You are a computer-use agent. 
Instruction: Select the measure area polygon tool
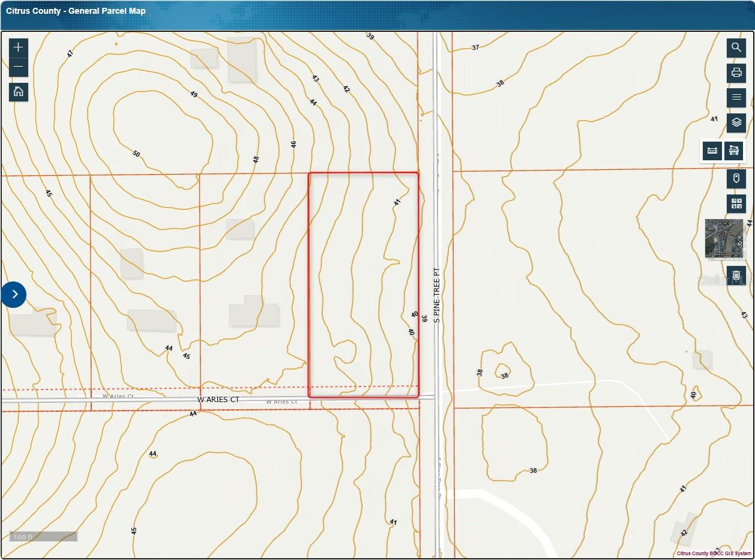pos(734,151)
